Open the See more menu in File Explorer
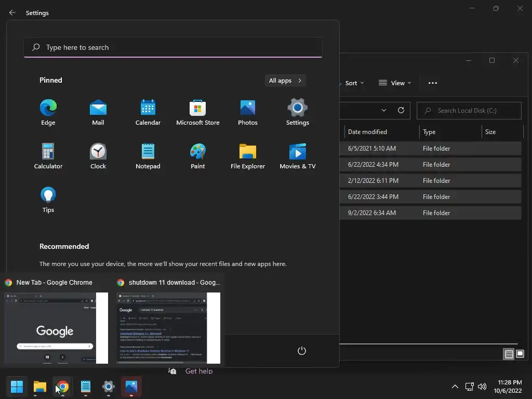532x399 pixels. pos(433,83)
